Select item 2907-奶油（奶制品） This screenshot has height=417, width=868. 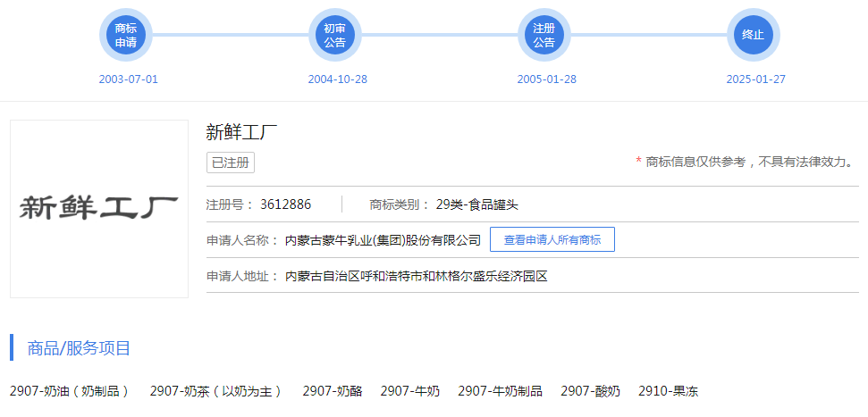[69, 392]
